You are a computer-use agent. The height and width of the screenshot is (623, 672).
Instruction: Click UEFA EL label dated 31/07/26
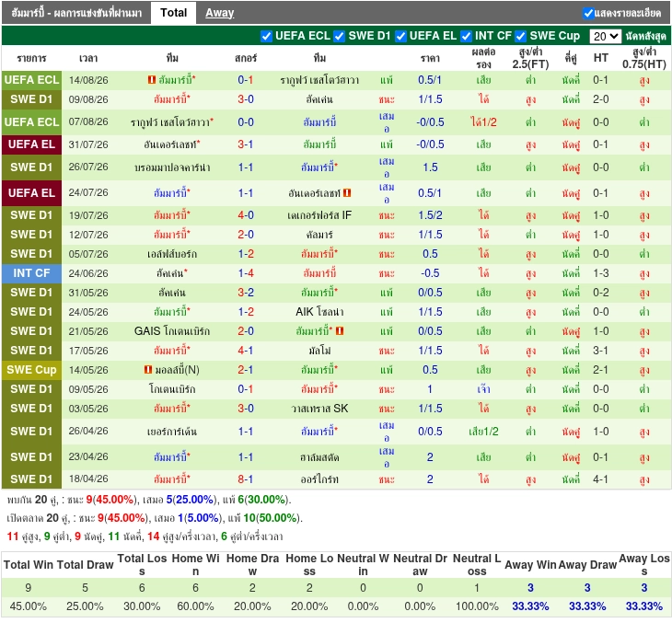31,144
